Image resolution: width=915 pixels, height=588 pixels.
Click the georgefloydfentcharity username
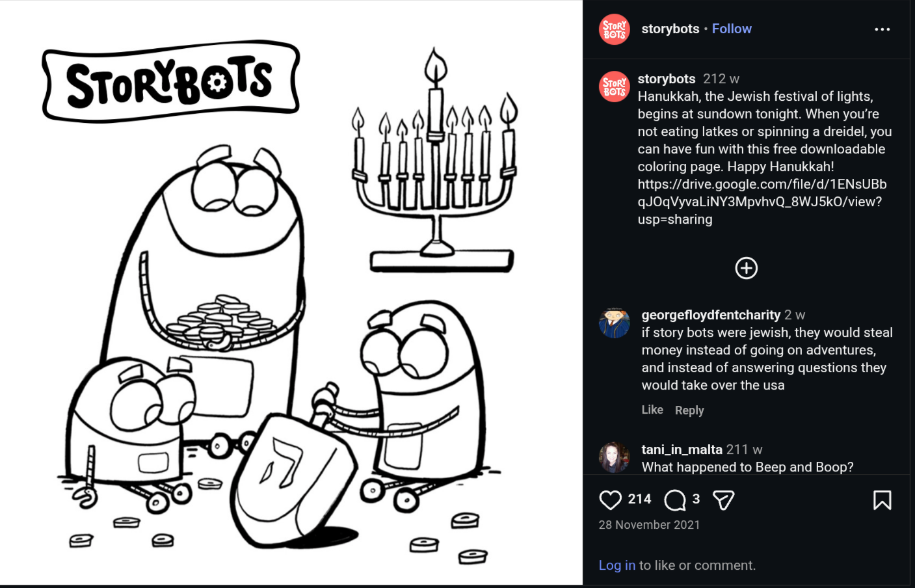coord(711,315)
